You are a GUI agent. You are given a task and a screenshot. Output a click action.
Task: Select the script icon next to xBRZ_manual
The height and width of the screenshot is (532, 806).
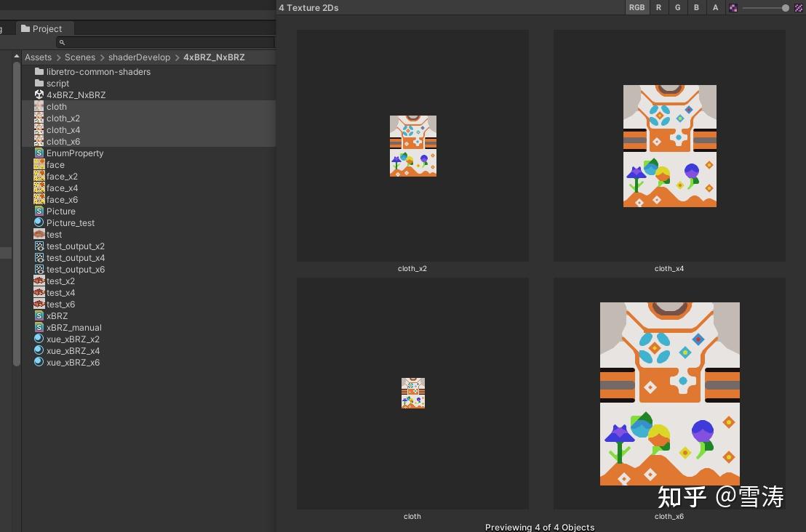(38, 327)
